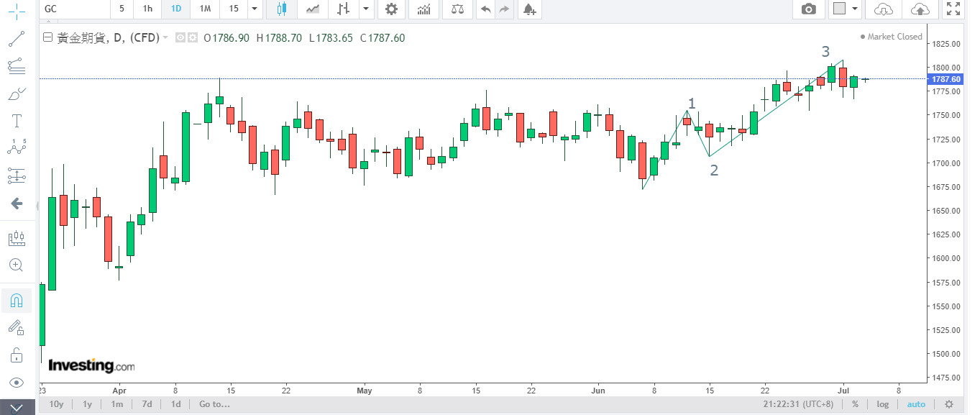
Task: Open chart properties gear icon
Action: tap(390, 9)
